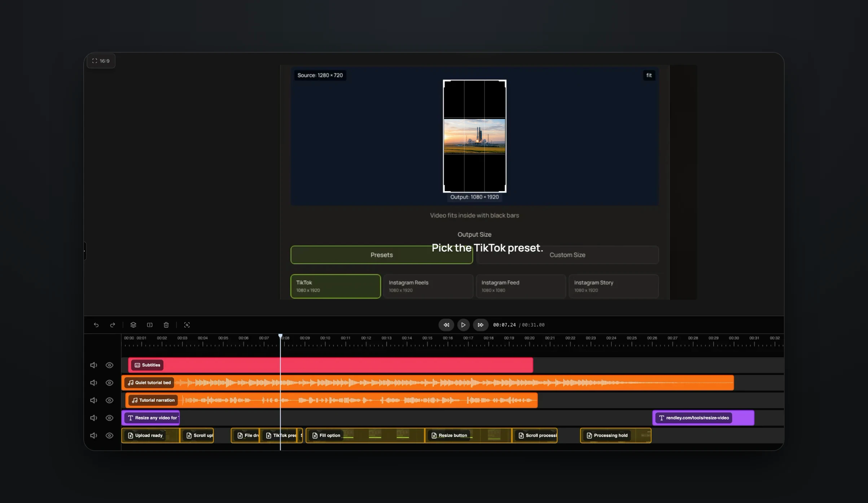Select the Subtitles clip on timeline
Image resolution: width=868 pixels, height=503 pixels.
click(330, 365)
